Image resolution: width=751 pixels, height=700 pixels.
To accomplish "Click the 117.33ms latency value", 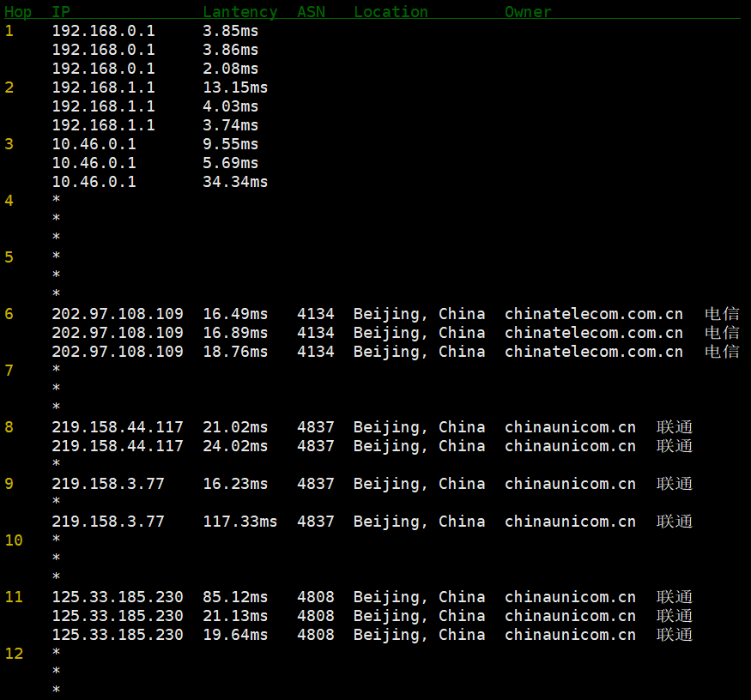I will click(x=239, y=522).
